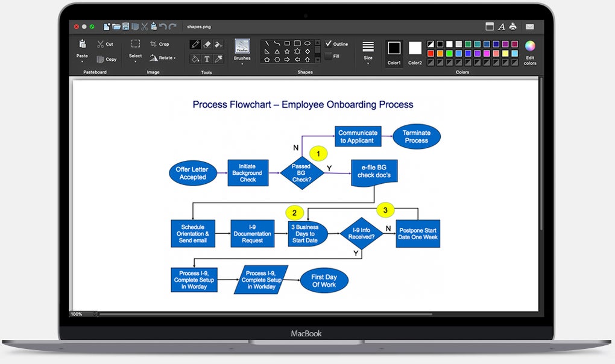Open the Paste dropdown
The width and height of the screenshot is (615, 364).
[82, 56]
